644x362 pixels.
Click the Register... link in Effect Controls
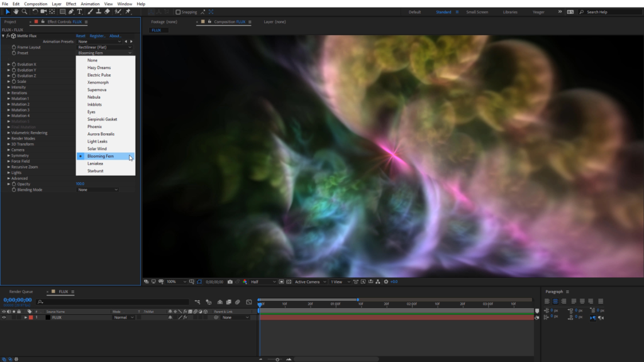coord(97,36)
